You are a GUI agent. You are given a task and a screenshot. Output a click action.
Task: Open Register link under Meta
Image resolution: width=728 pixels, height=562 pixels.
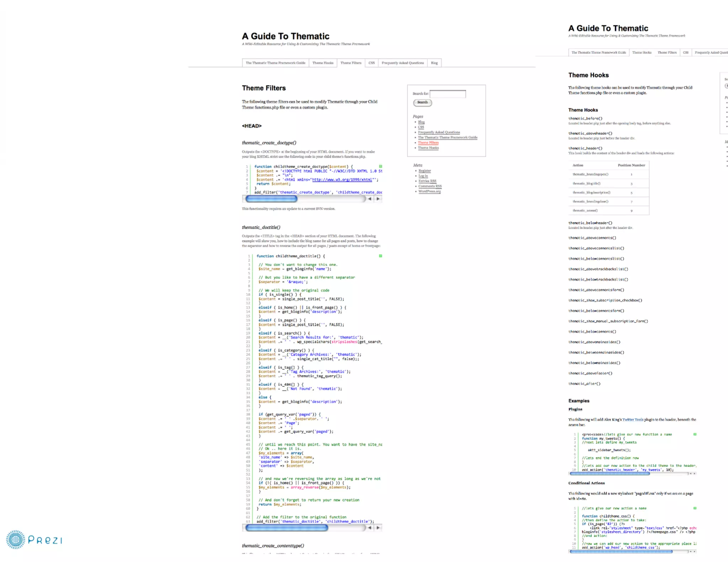tap(424, 171)
